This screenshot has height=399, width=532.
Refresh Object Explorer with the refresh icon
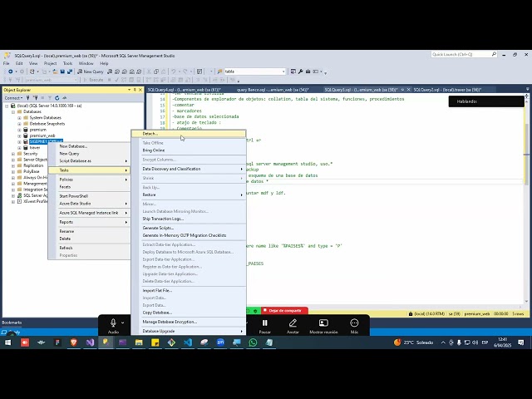click(x=57, y=98)
